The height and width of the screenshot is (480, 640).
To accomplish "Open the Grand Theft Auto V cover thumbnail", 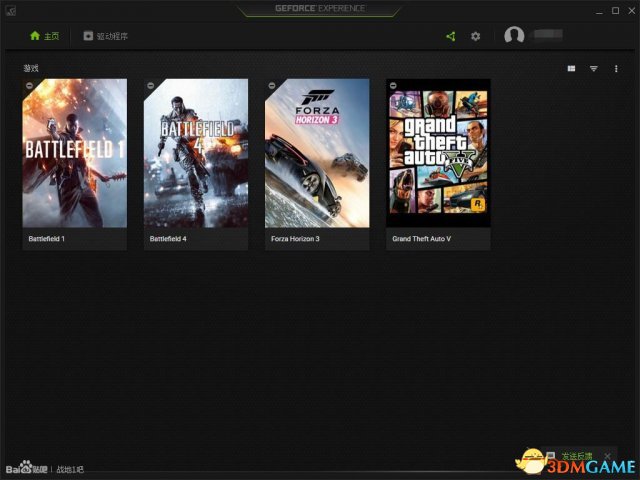I will tap(438, 153).
